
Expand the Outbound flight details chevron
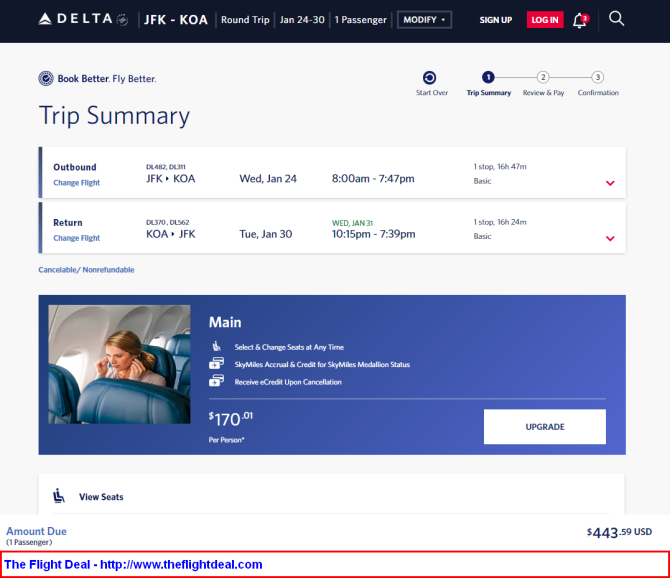point(610,183)
